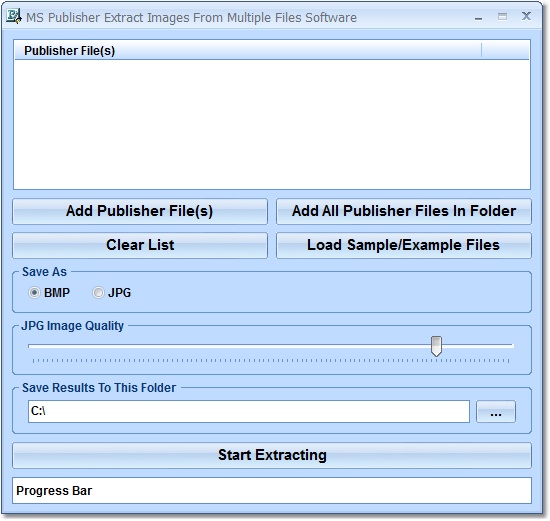Click Add All Publisher Files In Folder

click(404, 211)
